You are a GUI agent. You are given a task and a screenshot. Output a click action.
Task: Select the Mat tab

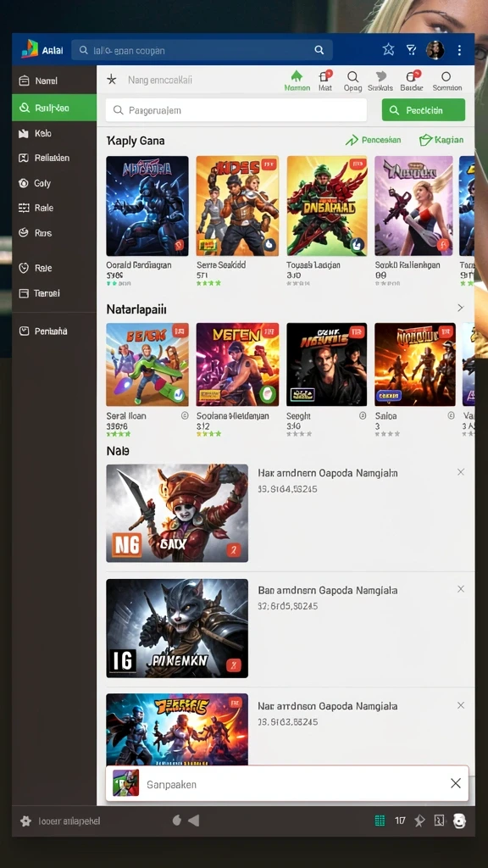(x=324, y=81)
